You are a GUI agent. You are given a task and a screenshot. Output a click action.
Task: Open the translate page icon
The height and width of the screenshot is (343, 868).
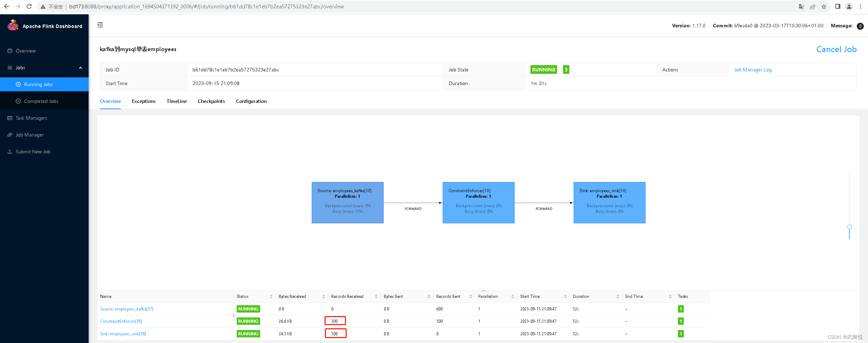coord(801,7)
